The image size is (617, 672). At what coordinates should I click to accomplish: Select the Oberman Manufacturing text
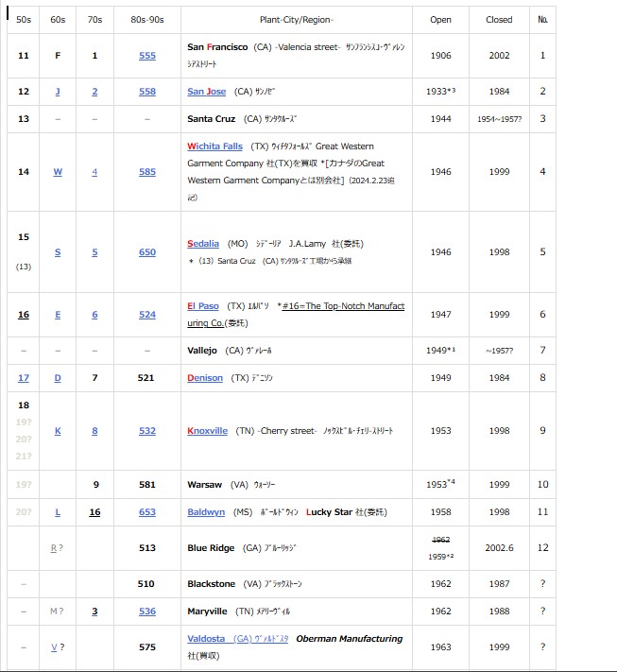pos(350,639)
